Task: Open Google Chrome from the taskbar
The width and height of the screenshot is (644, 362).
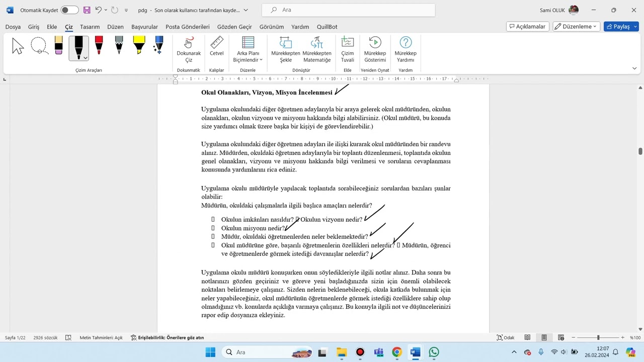Action: tap(397, 352)
